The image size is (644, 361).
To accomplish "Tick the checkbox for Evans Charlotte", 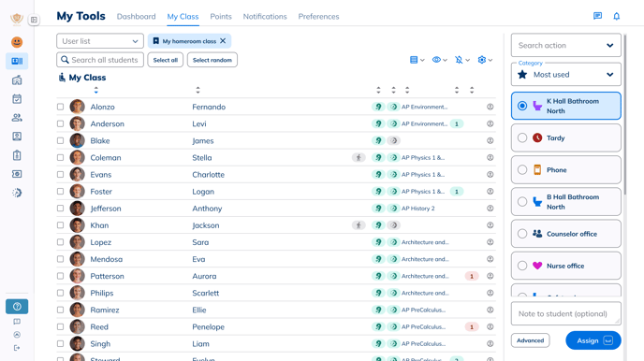I will coord(60,174).
